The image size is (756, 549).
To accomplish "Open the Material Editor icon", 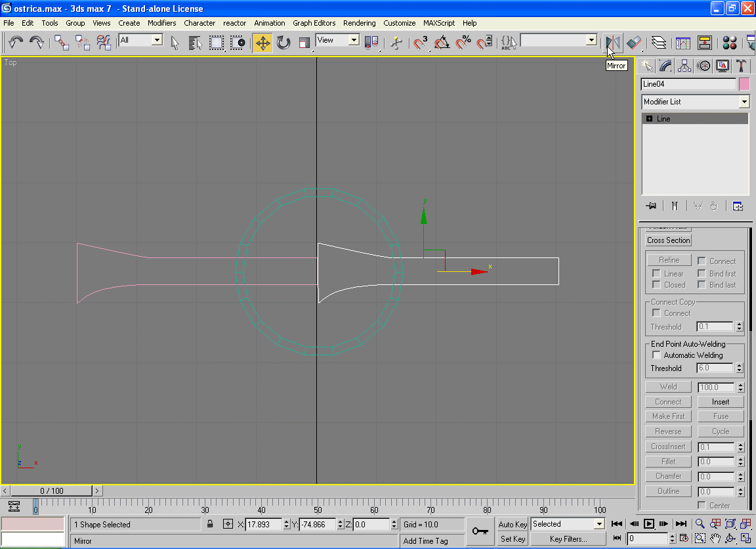I will point(729,43).
